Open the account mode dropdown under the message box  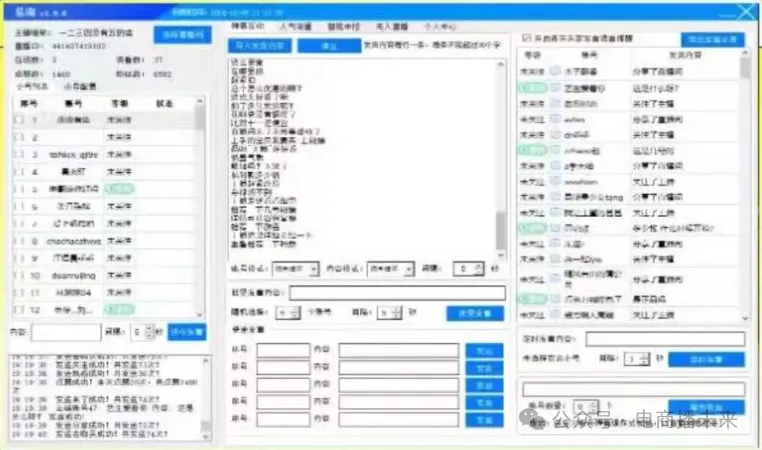click(x=289, y=268)
